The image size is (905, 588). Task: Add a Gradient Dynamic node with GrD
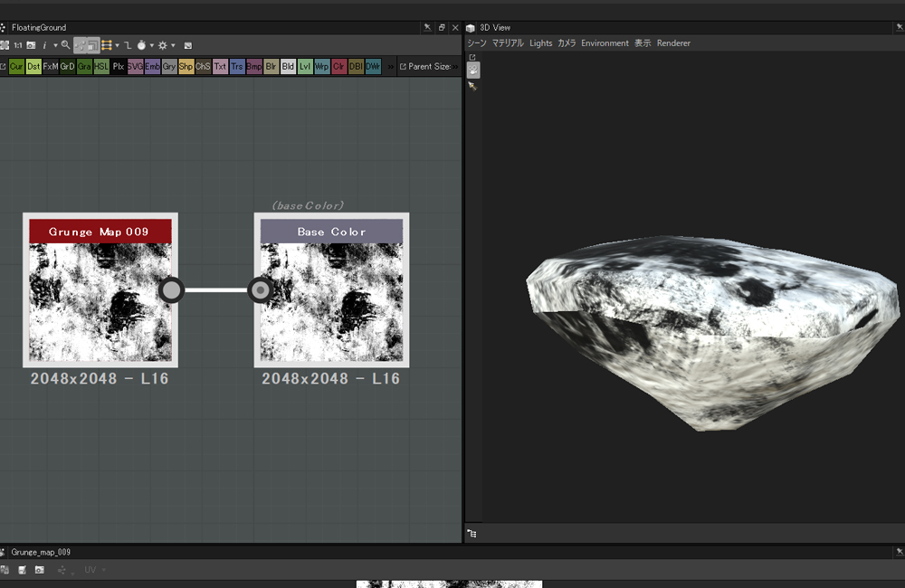tap(67, 66)
